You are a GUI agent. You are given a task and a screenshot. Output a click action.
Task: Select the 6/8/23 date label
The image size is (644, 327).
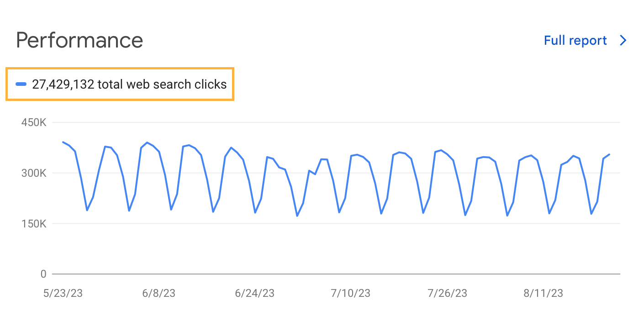point(158,293)
